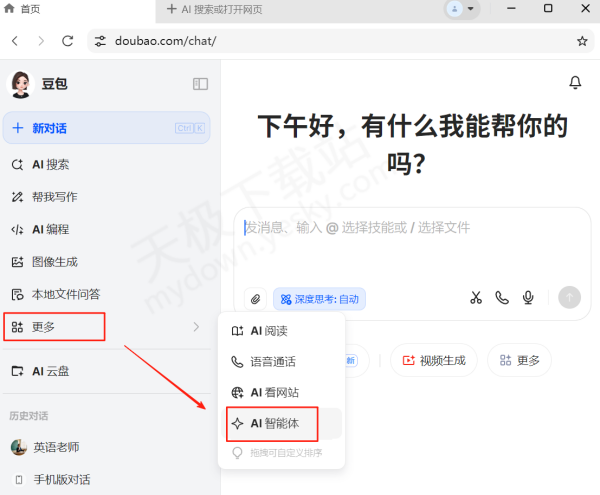Minimize the browser window
The height and width of the screenshot is (495, 600).
511,8
